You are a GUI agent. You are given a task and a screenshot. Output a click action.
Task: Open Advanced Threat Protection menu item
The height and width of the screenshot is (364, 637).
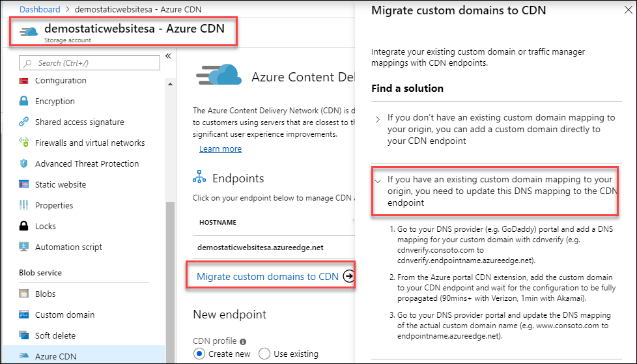click(87, 163)
